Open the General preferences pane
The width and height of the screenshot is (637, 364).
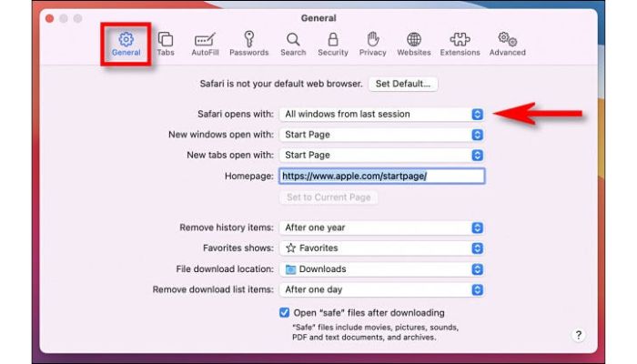click(x=126, y=45)
